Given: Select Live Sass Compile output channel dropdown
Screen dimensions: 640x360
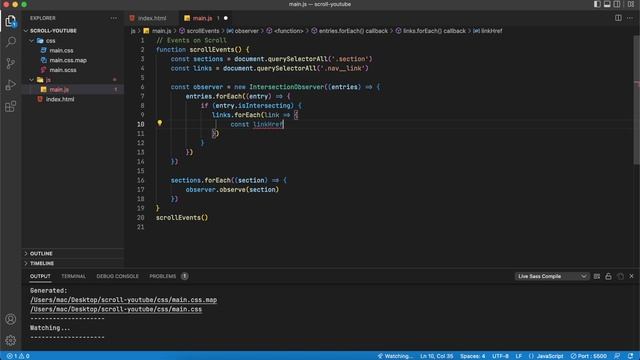Looking at the screenshot, I should [552, 276].
